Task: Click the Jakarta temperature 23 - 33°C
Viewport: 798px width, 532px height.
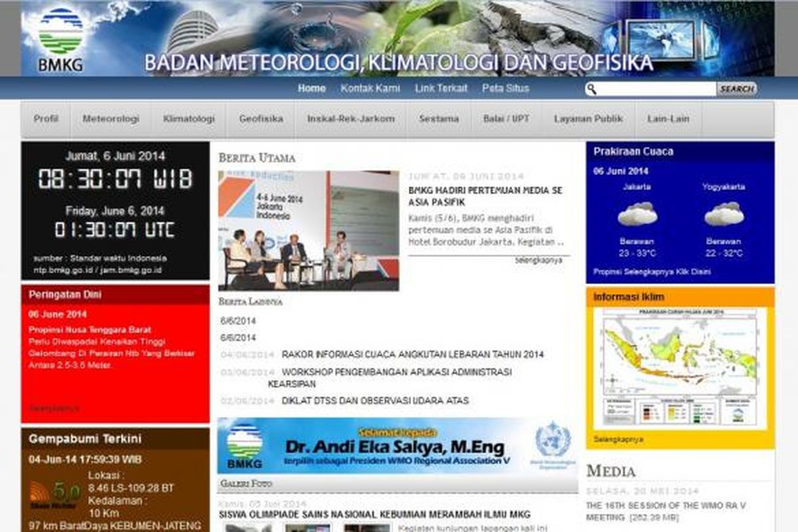Action: point(637,253)
